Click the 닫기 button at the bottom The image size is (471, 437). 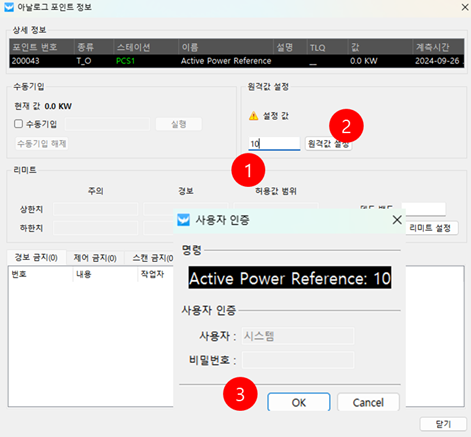tap(443, 424)
